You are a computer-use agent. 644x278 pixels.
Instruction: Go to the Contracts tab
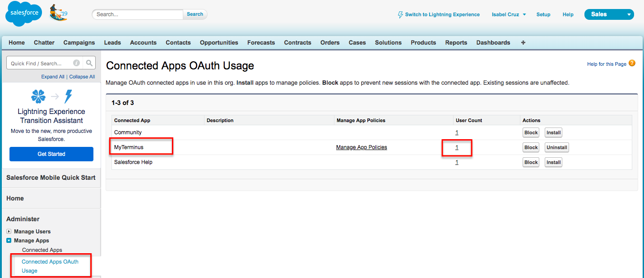point(297,42)
